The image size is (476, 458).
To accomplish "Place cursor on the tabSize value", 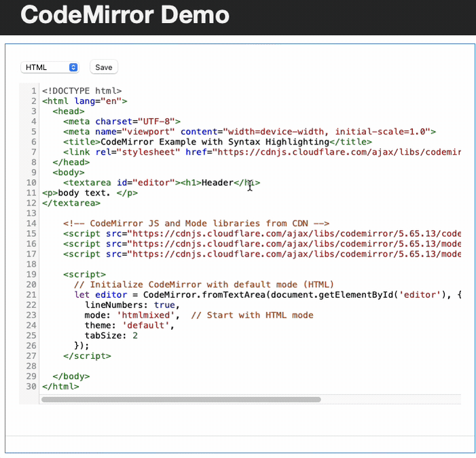I will (x=135, y=335).
